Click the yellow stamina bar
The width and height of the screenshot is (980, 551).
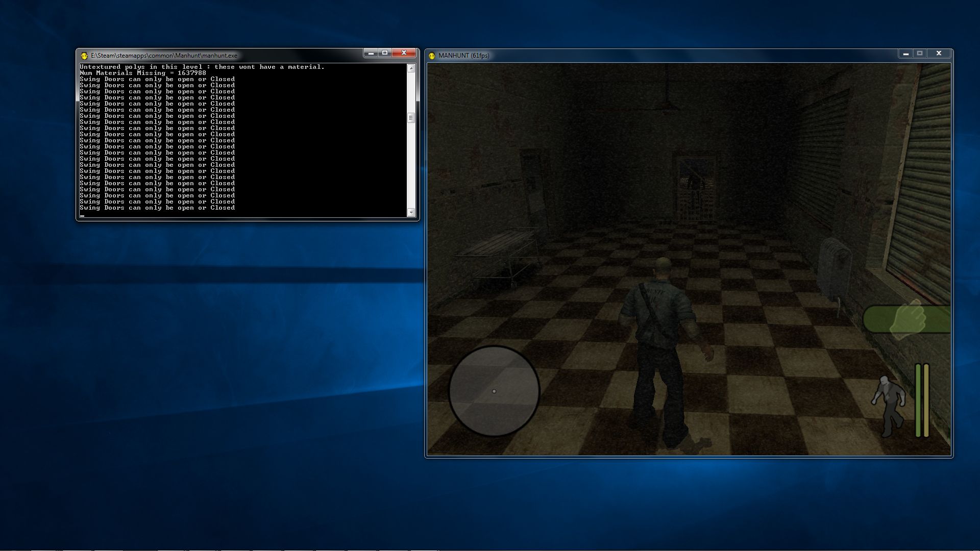pos(926,400)
